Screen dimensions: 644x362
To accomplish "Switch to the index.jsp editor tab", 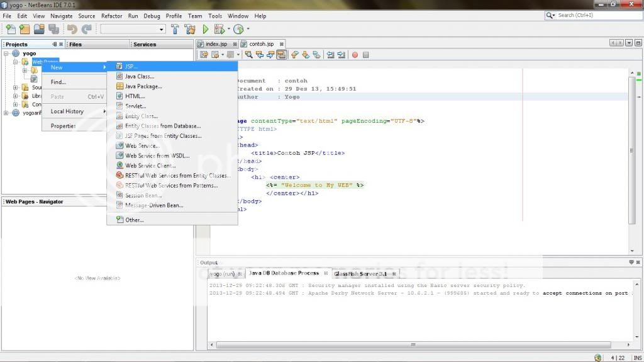I will [216, 44].
